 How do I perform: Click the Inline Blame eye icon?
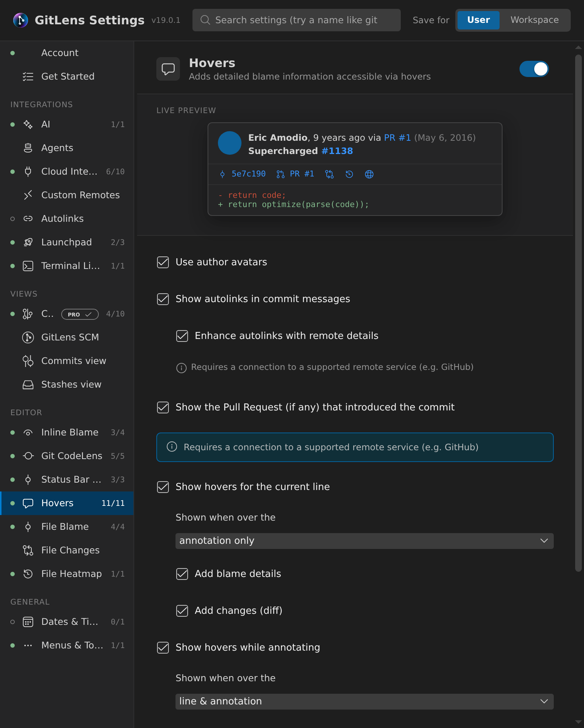[x=28, y=433]
